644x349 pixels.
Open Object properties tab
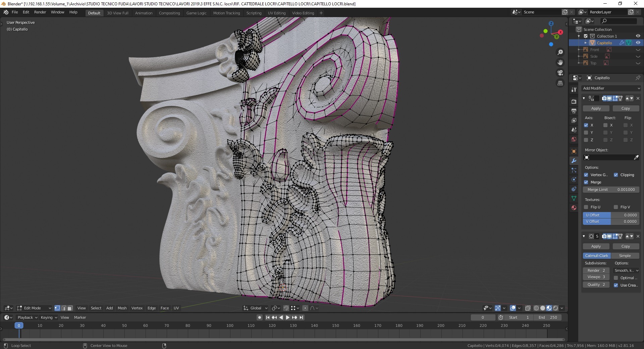point(574,151)
